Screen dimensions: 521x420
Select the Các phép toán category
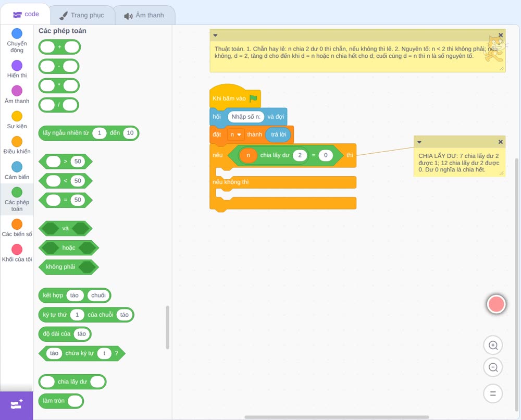(x=17, y=200)
